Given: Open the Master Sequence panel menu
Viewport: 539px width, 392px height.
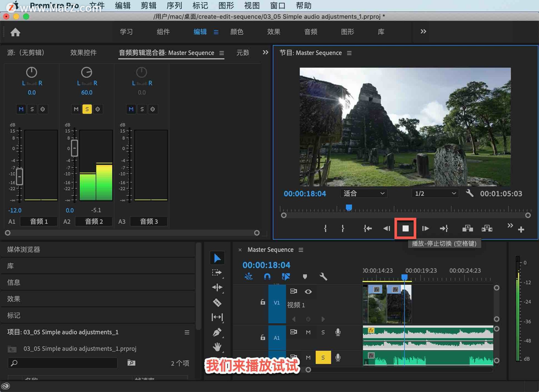Looking at the screenshot, I should (x=301, y=250).
